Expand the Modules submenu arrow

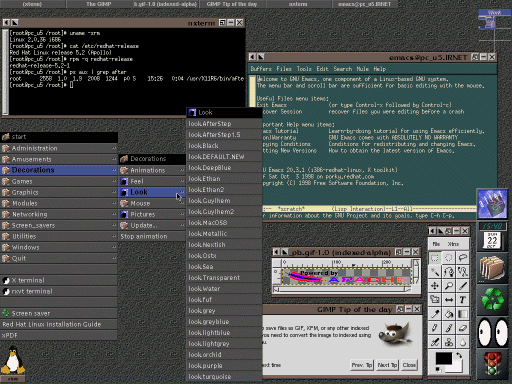tap(114, 203)
